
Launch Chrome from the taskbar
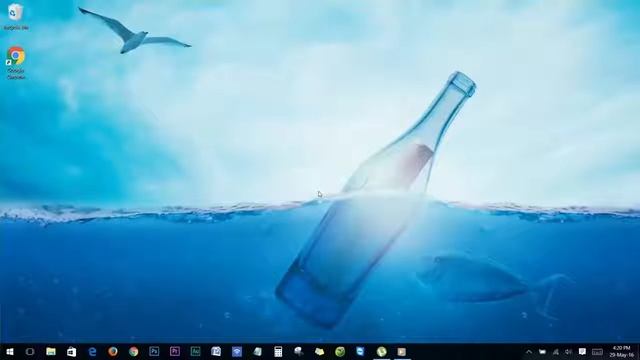click(133, 351)
